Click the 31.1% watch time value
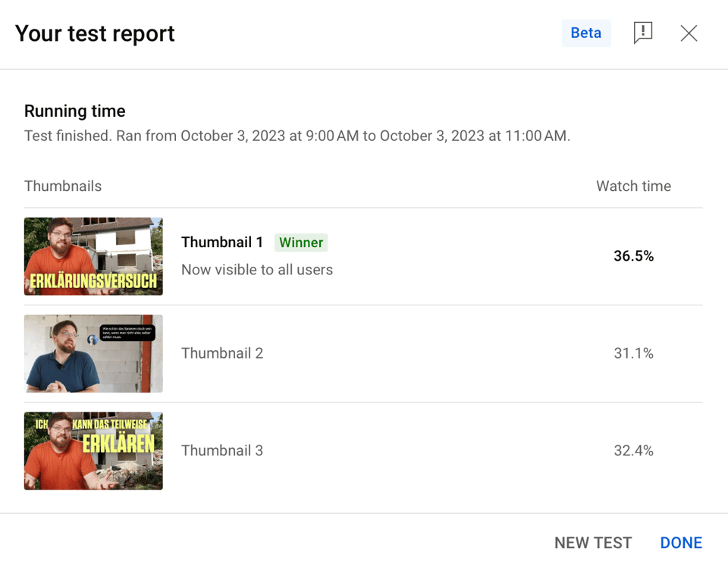 (633, 353)
